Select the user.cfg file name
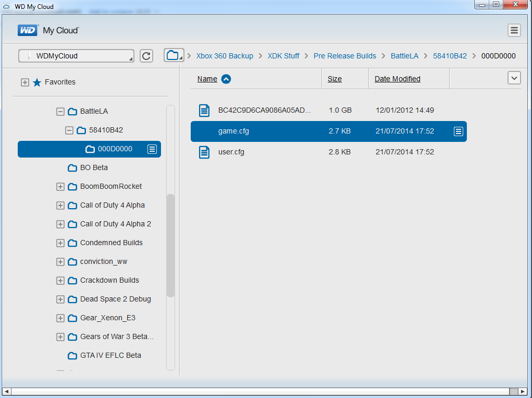Image resolution: width=532 pixels, height=398 pixels. [x=231, y=152]
